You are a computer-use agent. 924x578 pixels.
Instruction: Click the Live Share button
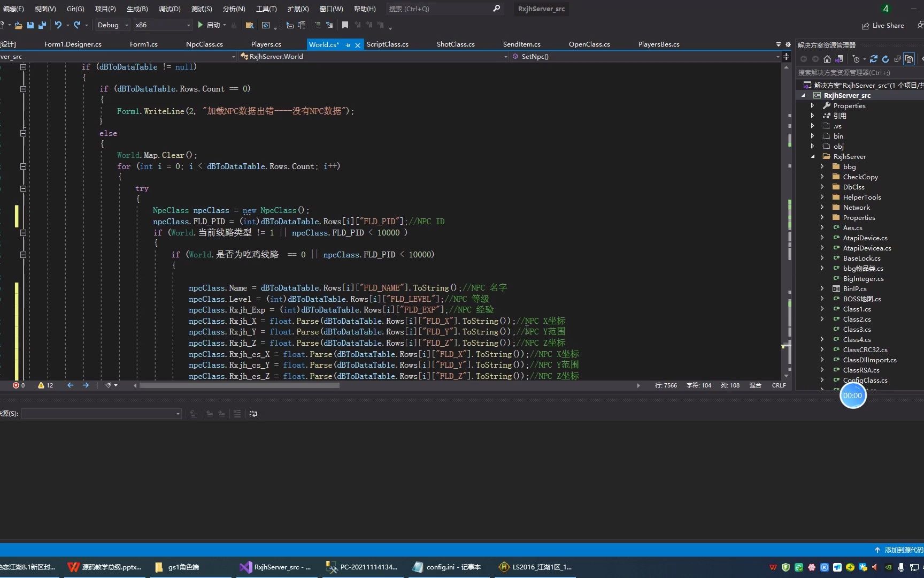883,25
